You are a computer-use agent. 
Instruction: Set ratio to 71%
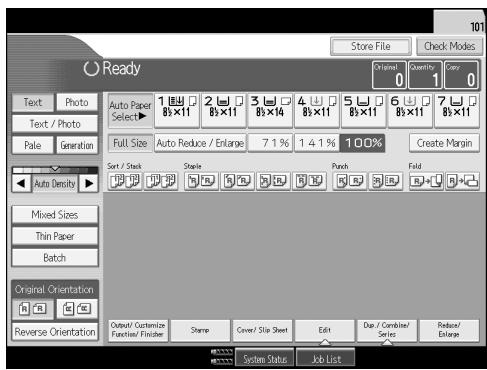click(x=270, y=143)
